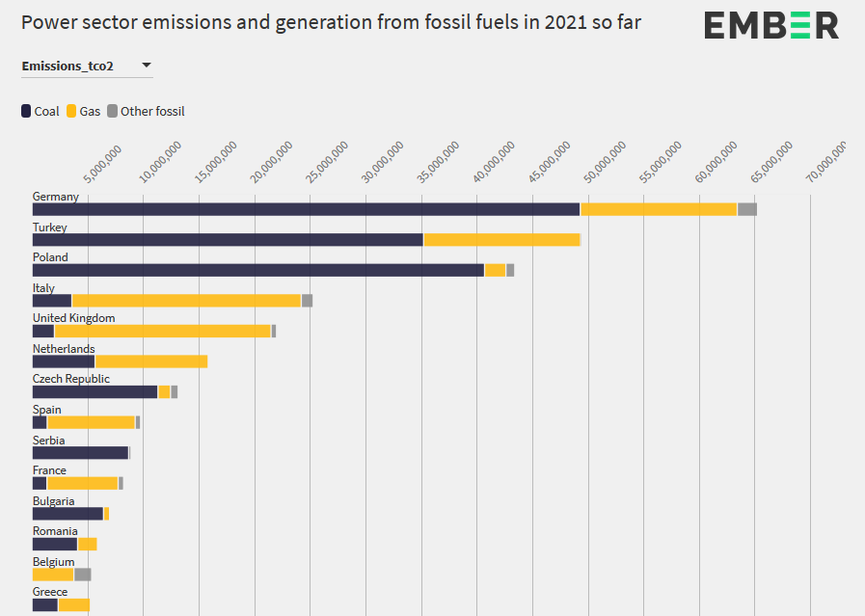865x616 pixels.
Task: Toggle Gas series in the legend
Action: (x=83, y=111)
